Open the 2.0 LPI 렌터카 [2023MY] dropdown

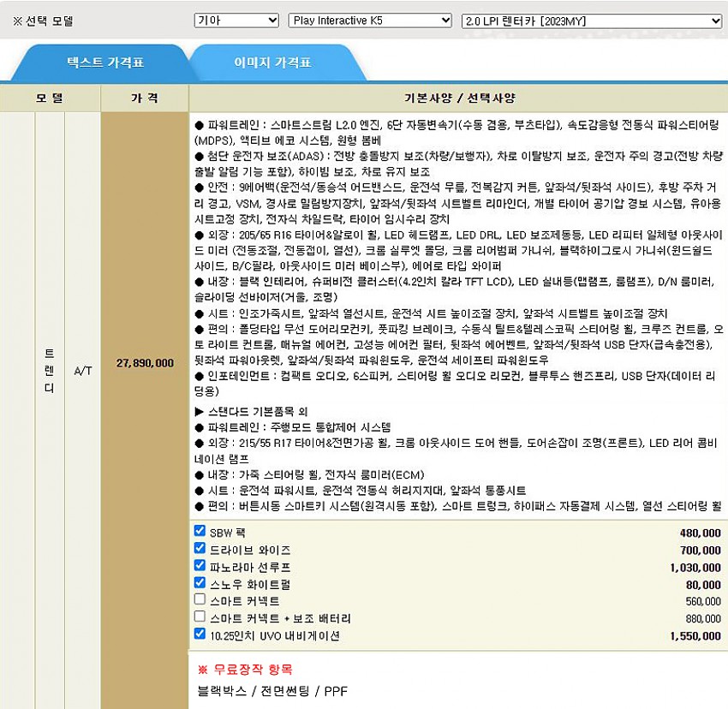592,20
